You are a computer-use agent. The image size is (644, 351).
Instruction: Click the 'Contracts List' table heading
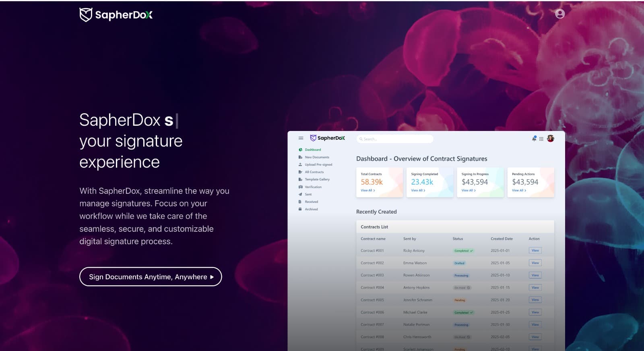(374, 227)
